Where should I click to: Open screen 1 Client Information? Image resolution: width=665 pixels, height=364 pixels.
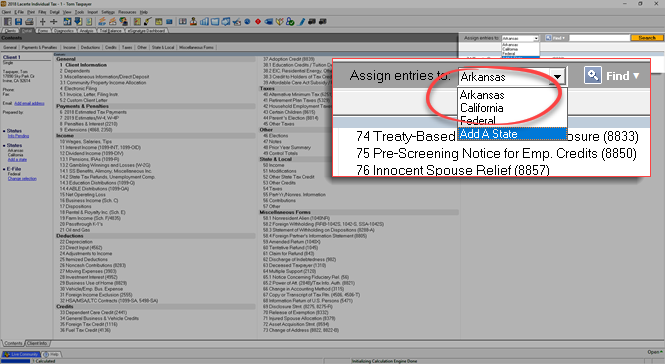click(83, 65)
